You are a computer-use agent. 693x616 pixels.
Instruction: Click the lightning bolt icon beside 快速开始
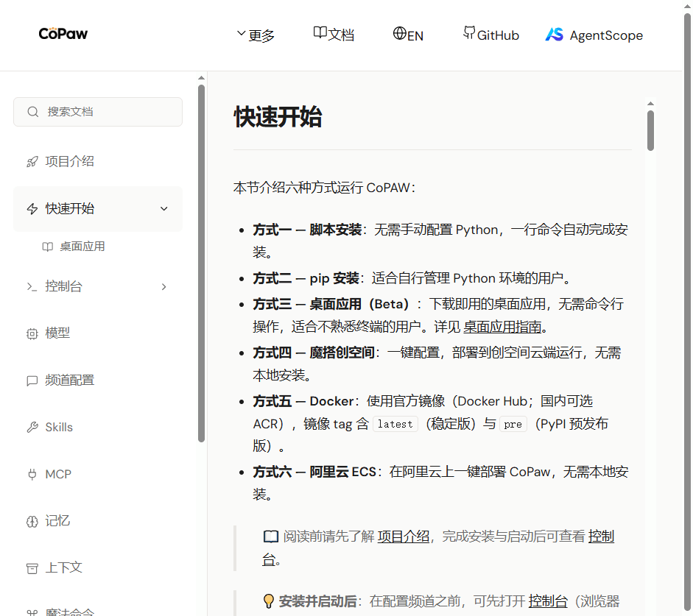pyautogui.click(x=32, y=209)
